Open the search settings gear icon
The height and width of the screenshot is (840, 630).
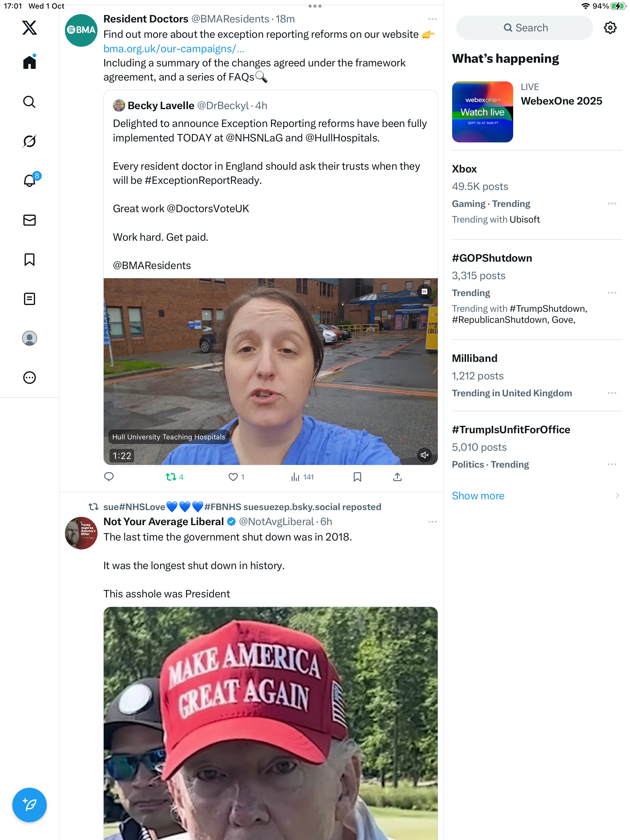tap(610, 28)
